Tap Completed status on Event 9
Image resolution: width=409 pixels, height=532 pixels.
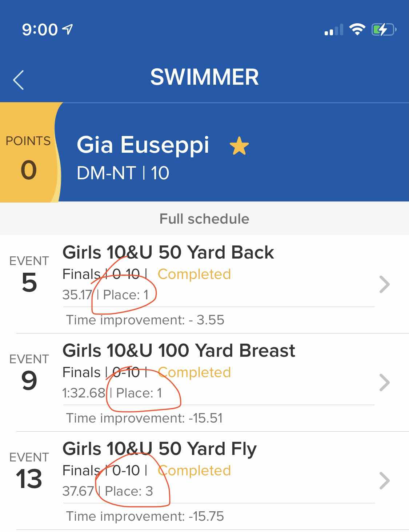point(194,372)
